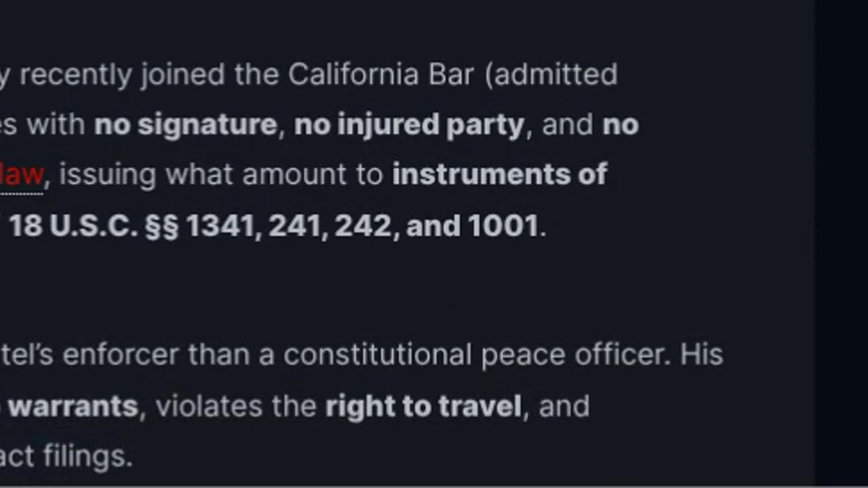Click the bold phrase "right to travel"

[x=423, y=407]
